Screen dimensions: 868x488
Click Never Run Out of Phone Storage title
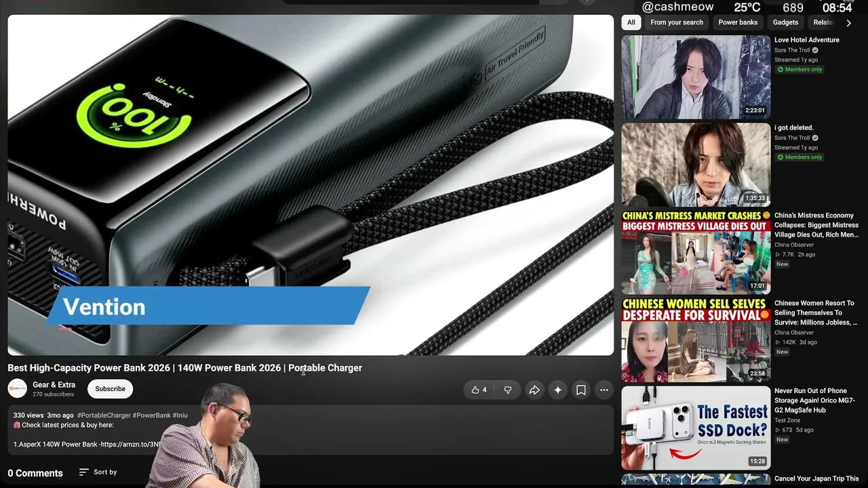tap(814, 401)
